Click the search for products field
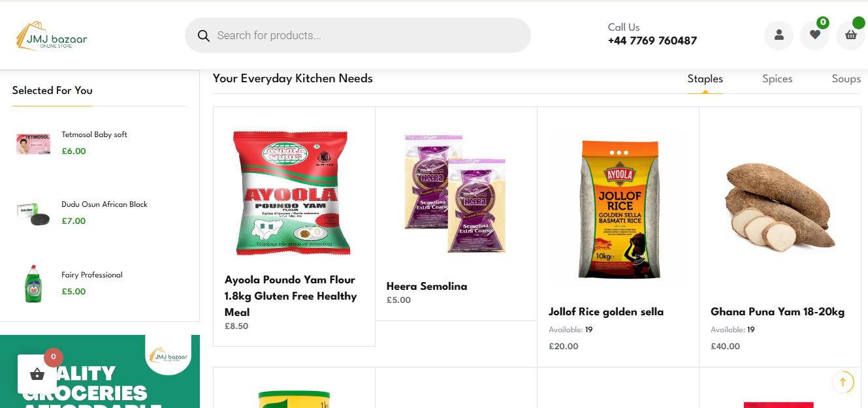868x408 pixels. coord(366,35)
